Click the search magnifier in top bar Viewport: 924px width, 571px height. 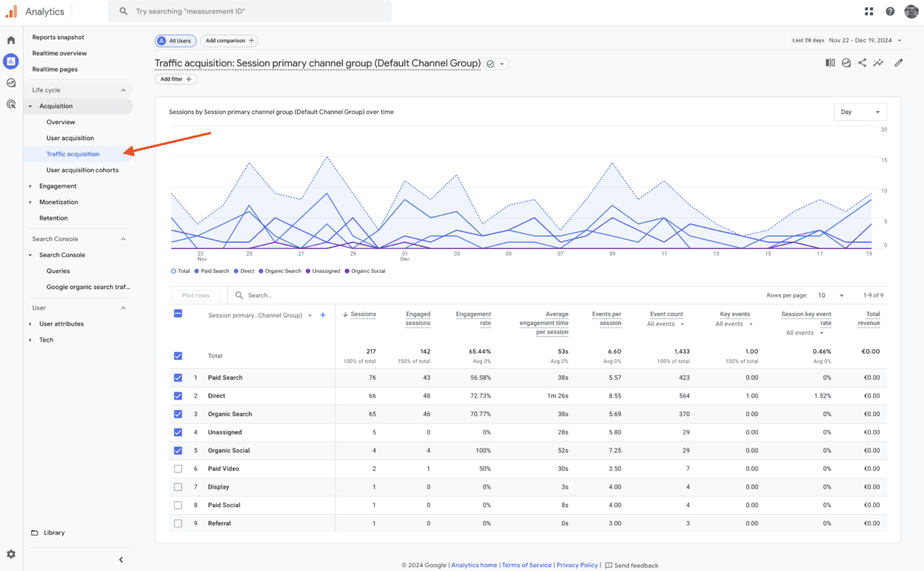point(123,12)
